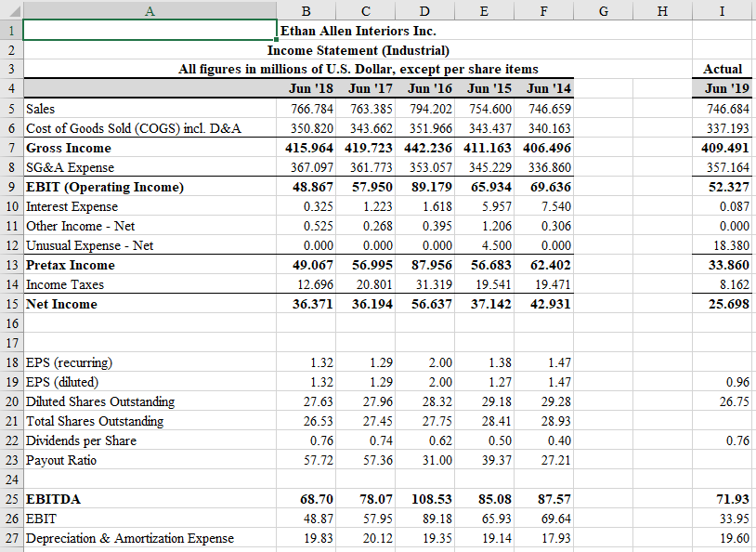Image resolution: width=756 pixels, height=552 pixels.
Task: Click the Select All triangle above row numbers
Action: pos(13,10)
